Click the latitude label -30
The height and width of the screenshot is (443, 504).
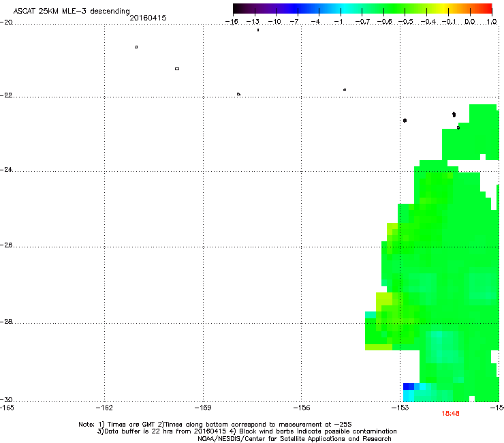click(6, 399)
